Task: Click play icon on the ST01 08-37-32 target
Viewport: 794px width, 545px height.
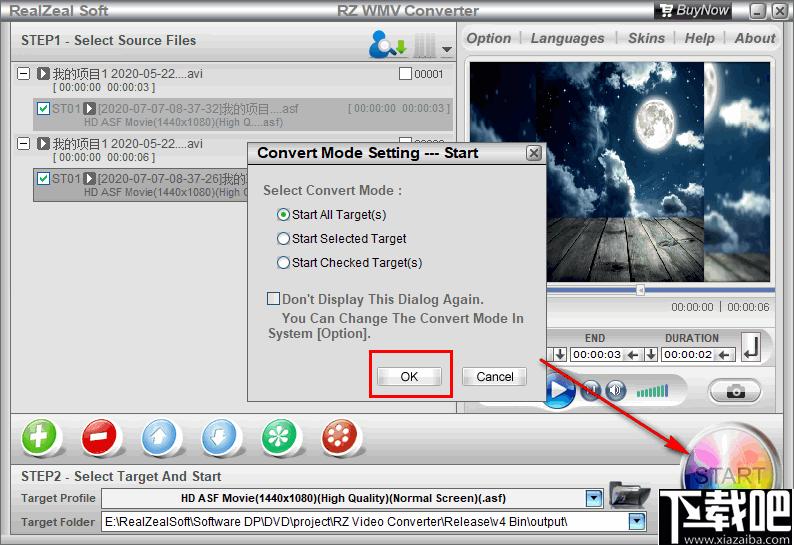Action: [x=90, y=108]
